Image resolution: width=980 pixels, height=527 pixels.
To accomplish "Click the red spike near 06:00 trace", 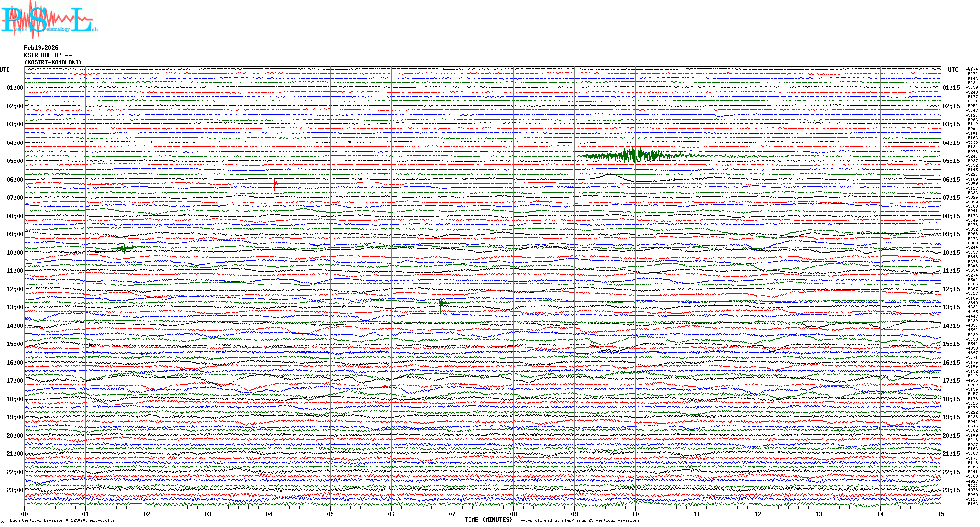I will coord(275,181).
